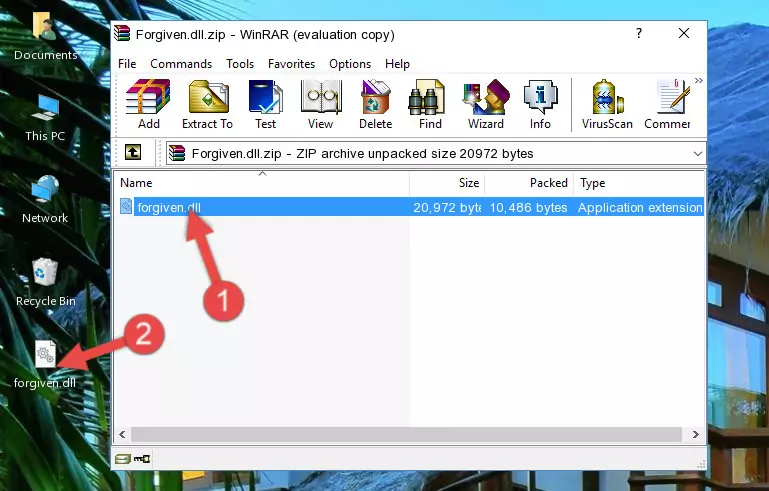Open the File menu

127,64
